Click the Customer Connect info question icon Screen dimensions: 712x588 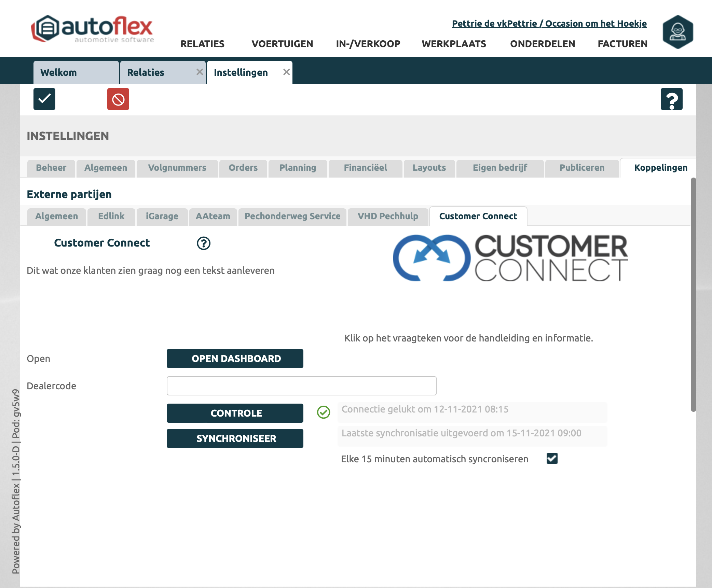click(x=204, y=243)
